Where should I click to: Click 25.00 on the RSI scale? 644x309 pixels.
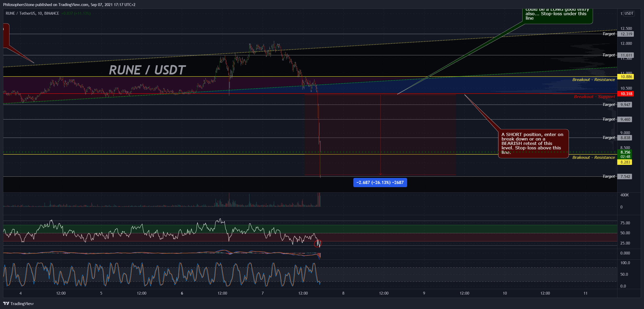625,243
